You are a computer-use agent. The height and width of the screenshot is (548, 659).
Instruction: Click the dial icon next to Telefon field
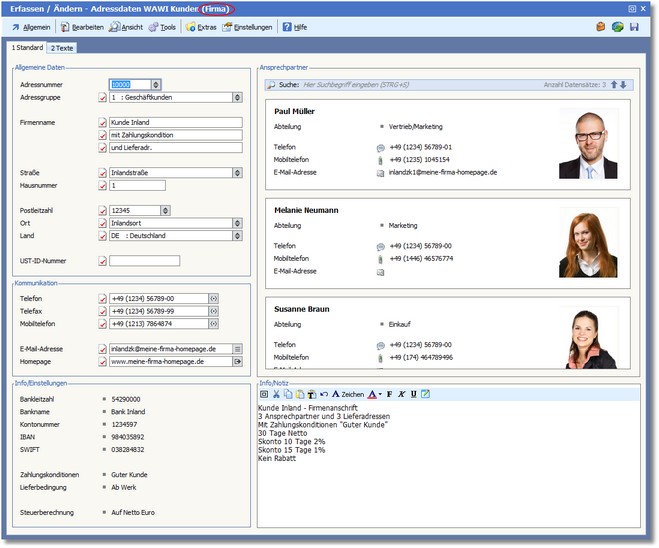click(212, 298)
